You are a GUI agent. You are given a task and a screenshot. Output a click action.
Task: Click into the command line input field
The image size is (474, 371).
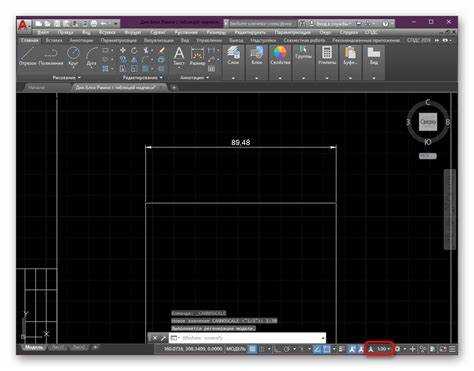pos(248,338)
